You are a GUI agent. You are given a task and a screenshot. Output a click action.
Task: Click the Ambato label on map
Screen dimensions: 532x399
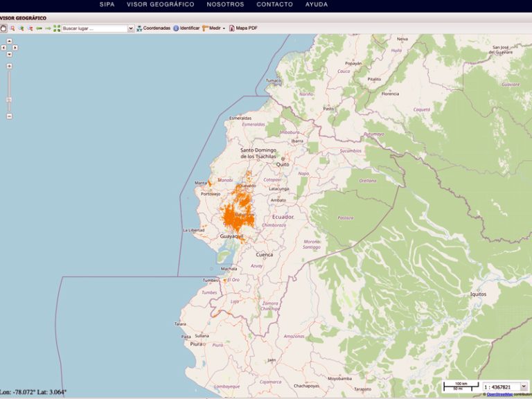point(278,200)
